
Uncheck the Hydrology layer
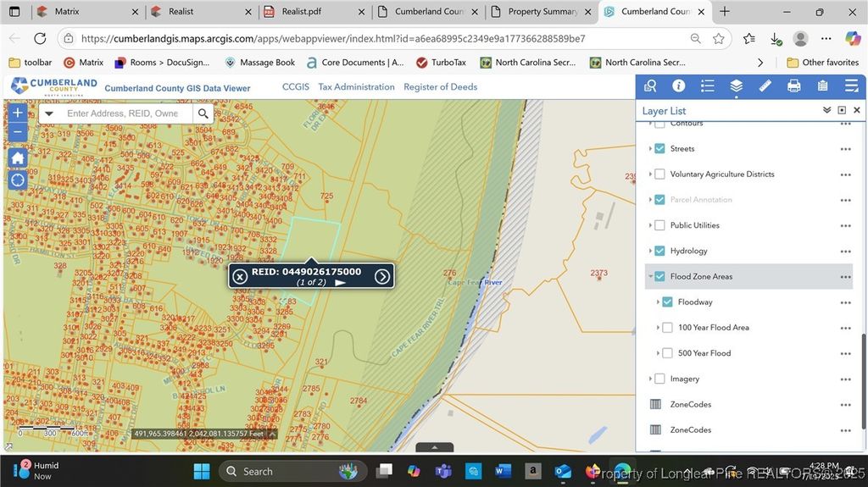point(659,251)
